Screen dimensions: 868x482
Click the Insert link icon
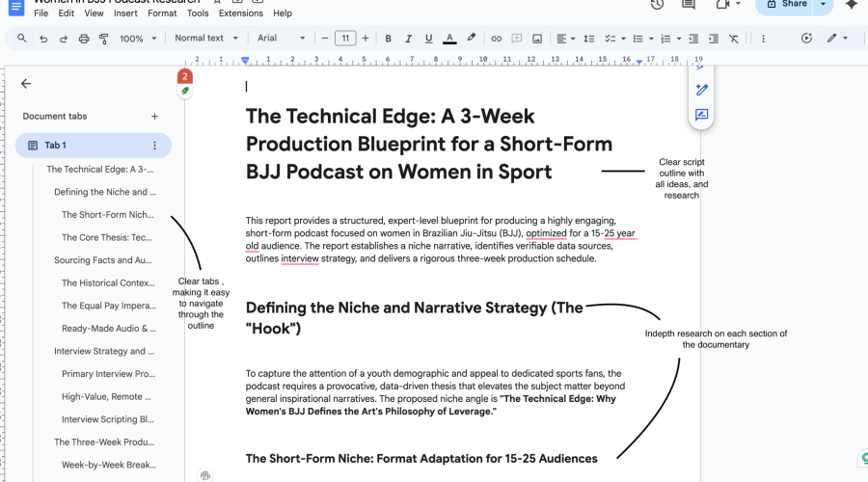497,39
